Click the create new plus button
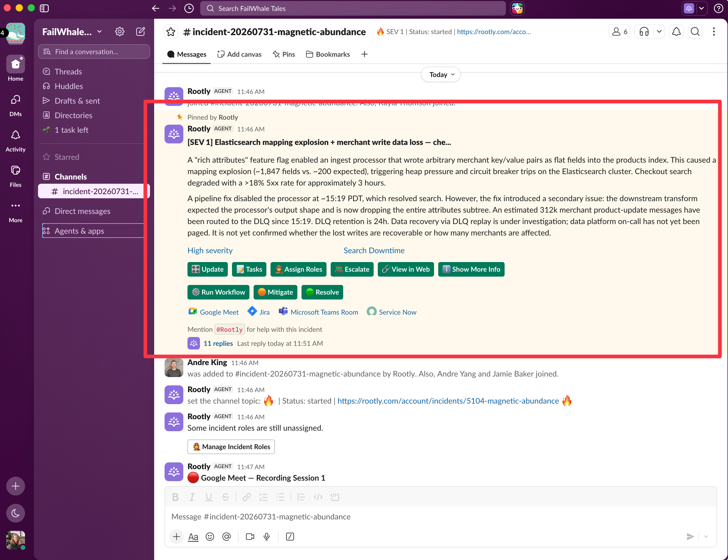The height and width of the screenshot is (560, 728). pyautogui.click(x=16, y=486)
